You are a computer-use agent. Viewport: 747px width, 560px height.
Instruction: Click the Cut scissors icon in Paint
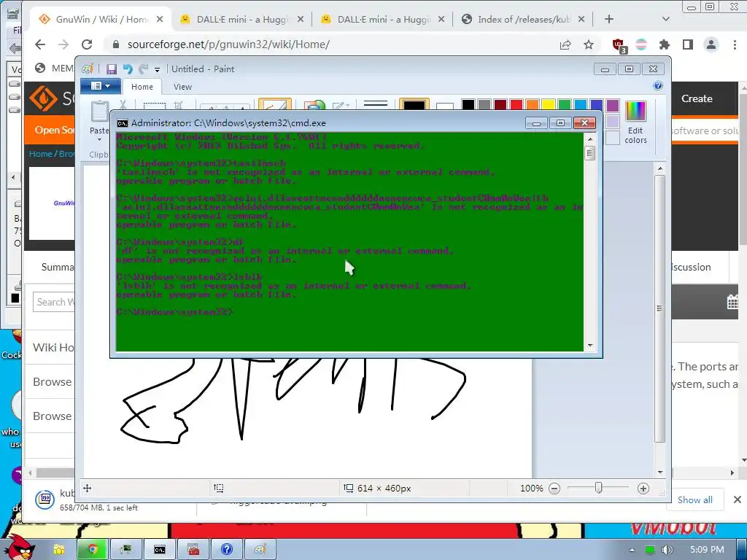tap(123, 105)
